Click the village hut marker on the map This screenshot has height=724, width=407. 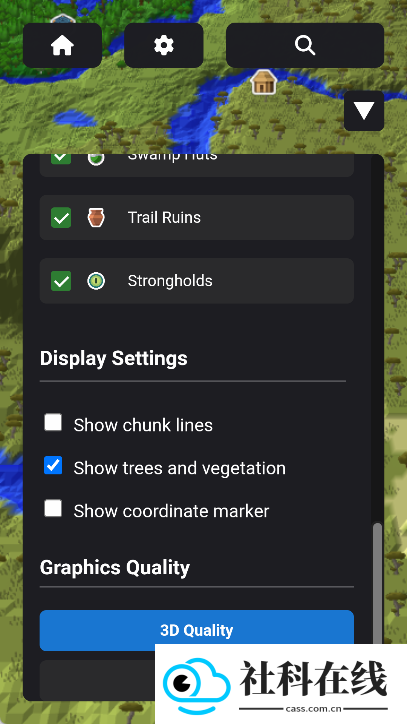pyautogui.click(x=264, y=82)
